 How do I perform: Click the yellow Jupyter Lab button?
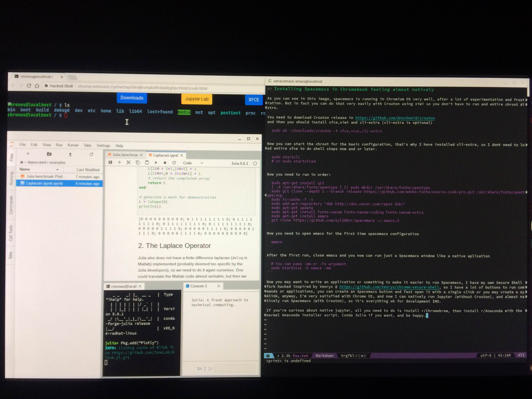(x=197, y=99)
